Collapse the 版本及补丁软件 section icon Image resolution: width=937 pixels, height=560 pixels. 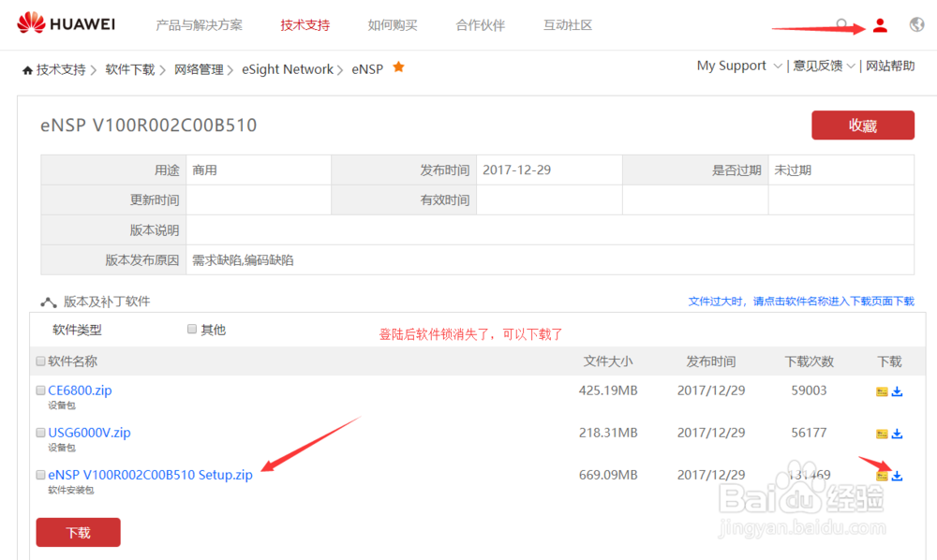49,302
